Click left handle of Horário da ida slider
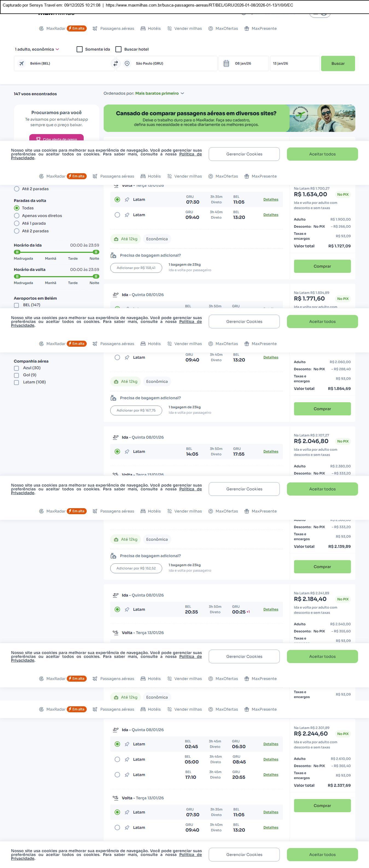369x868 pixels. (x=17, y=252)
